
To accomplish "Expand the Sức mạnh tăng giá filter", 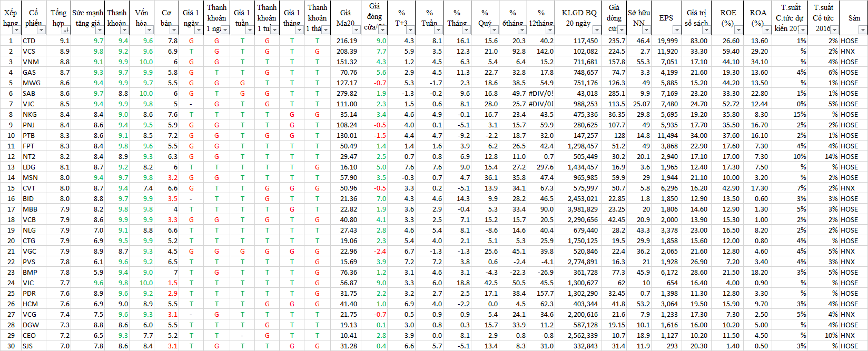I will click(x=100, y=31).
